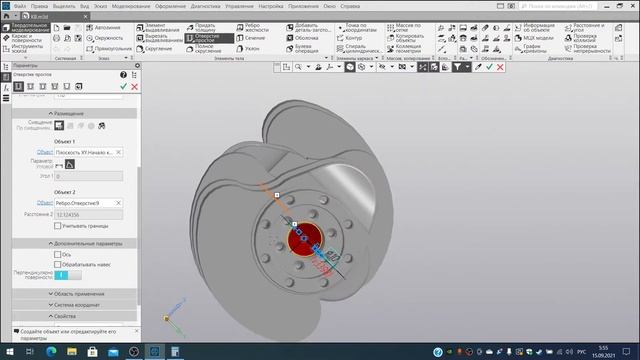Expand Область применения section
Viewport: 640px width, 360px height.
tap(74, 294)
